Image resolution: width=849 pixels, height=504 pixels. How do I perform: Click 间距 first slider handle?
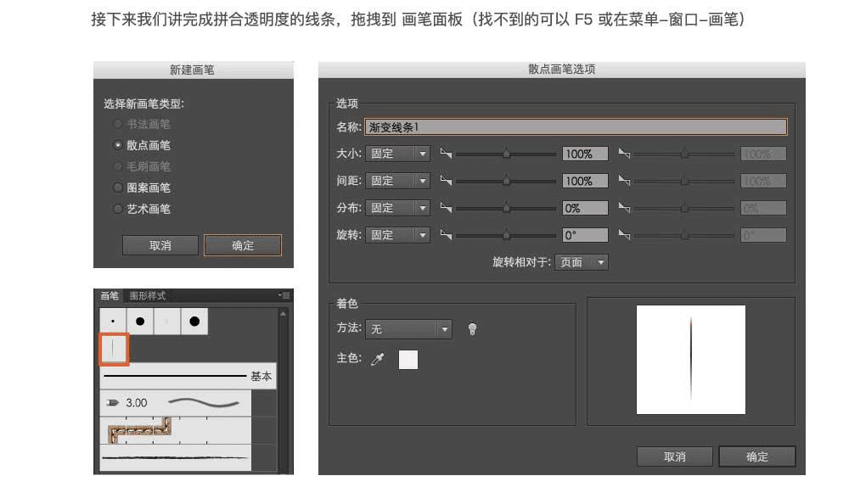click(x=506, y=181)
